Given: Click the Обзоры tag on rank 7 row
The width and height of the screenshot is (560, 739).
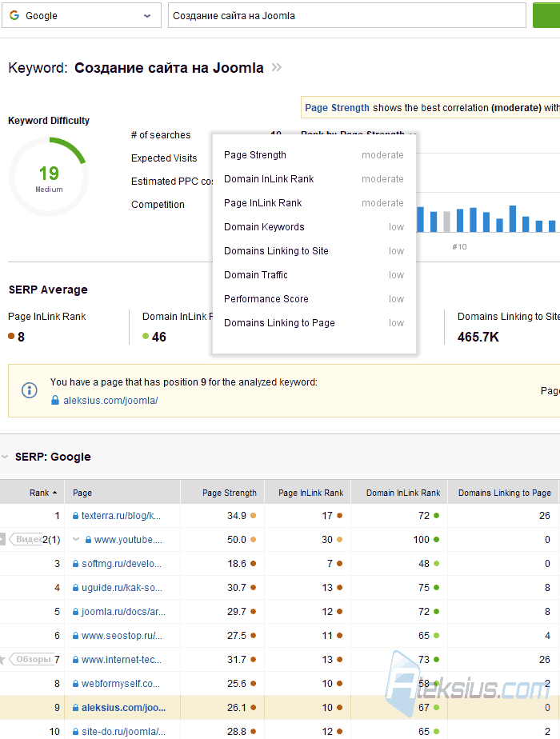Looking at the screenshot, I should click(x=31, y=659).
